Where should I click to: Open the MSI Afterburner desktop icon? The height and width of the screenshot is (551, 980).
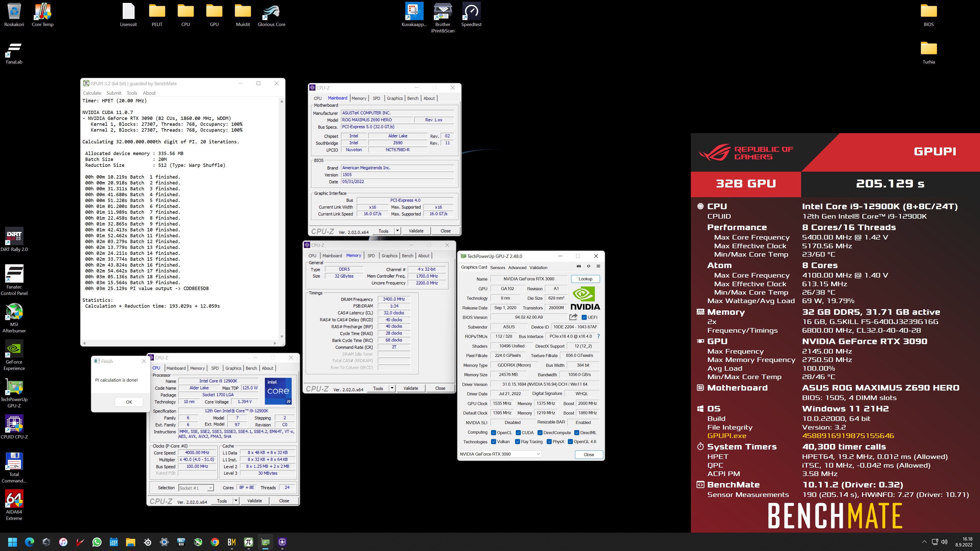[14, 318]
